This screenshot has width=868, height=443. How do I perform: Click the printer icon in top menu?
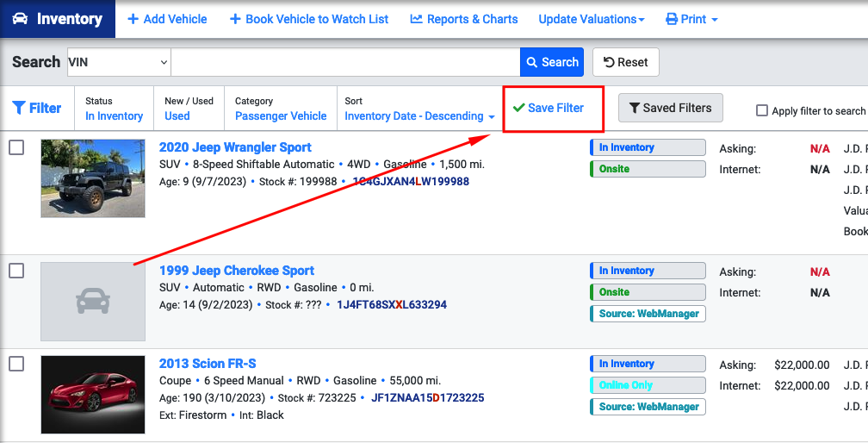[x=672, y=19]
